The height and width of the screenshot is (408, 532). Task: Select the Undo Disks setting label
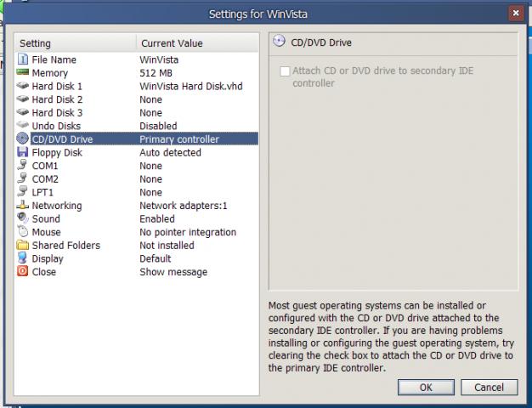pos(56,126)
